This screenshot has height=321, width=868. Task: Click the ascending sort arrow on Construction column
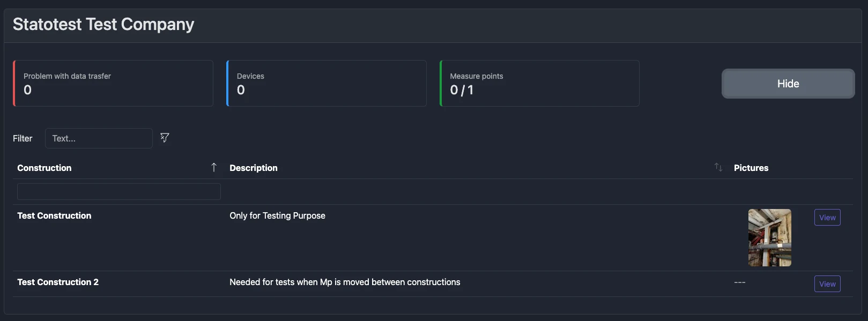213,167
